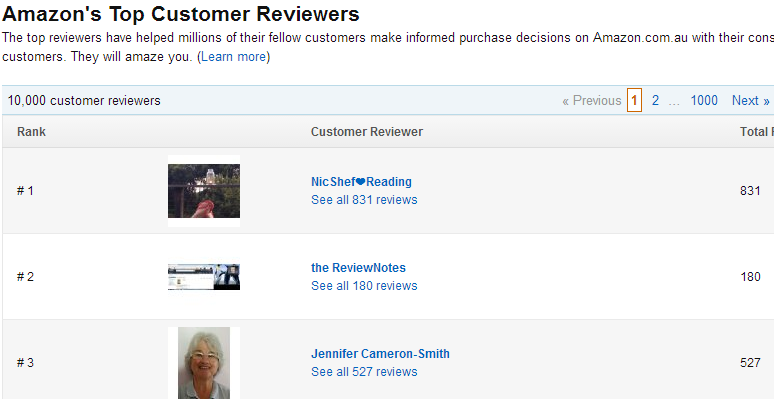Open NicShef Reading's profile picture
774x399 pixels.
[204, 191]
